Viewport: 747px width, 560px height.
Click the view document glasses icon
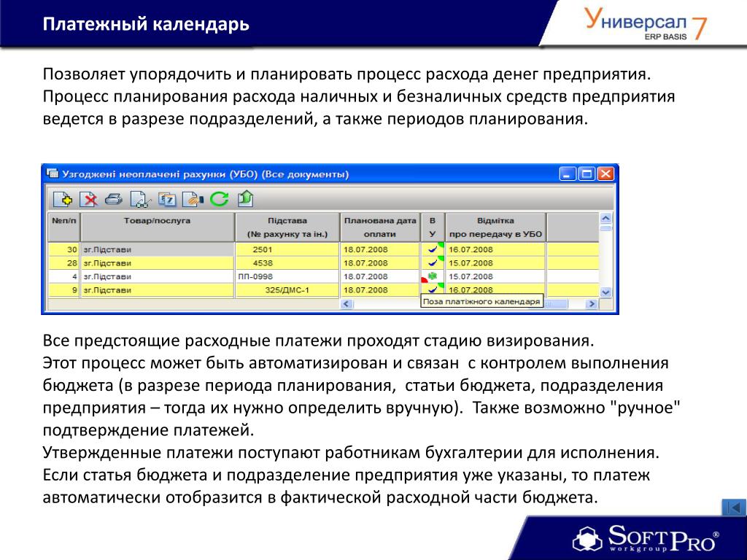coord(140,200)
